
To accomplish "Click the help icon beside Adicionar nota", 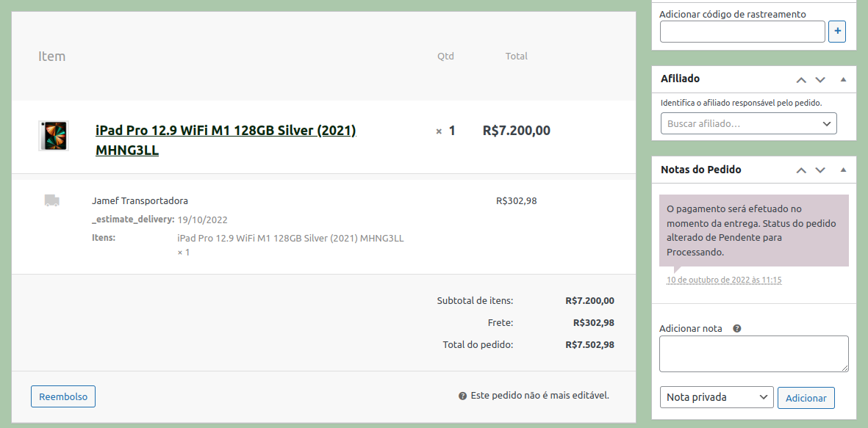I will (x=736, y=329).
